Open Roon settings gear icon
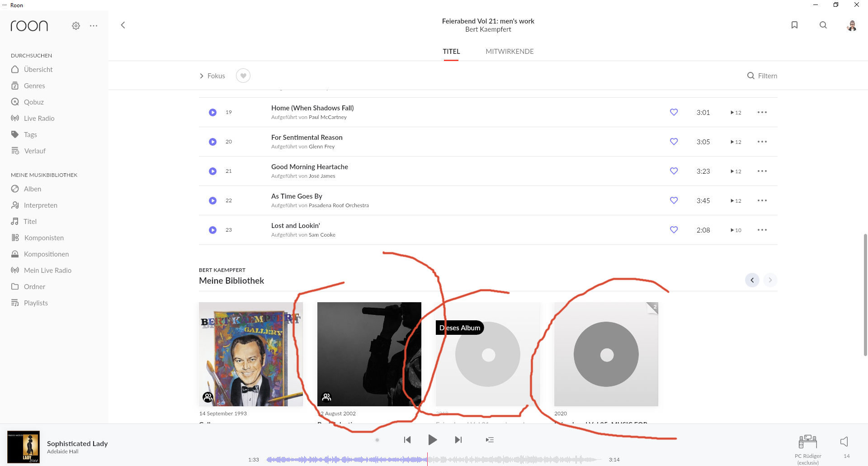 coord(76,26)
